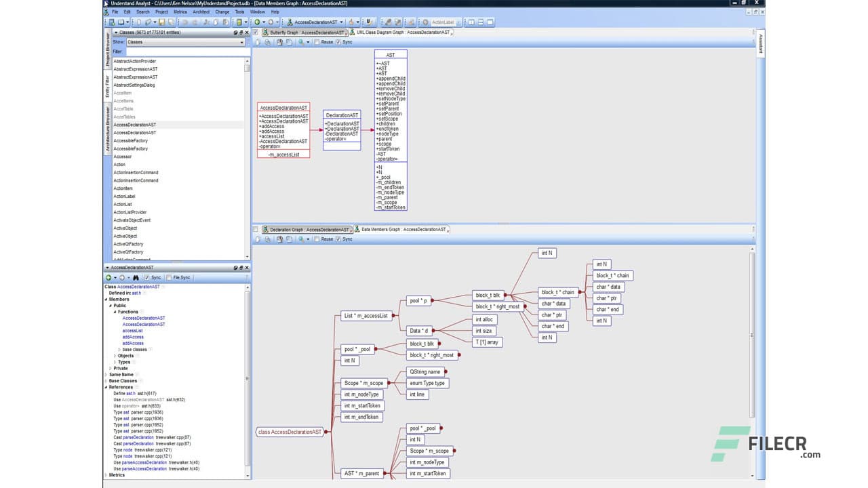Enable File Sync in the AccessDeclarationAST panel
Screen dimensions: 868x488
[169, 277]
